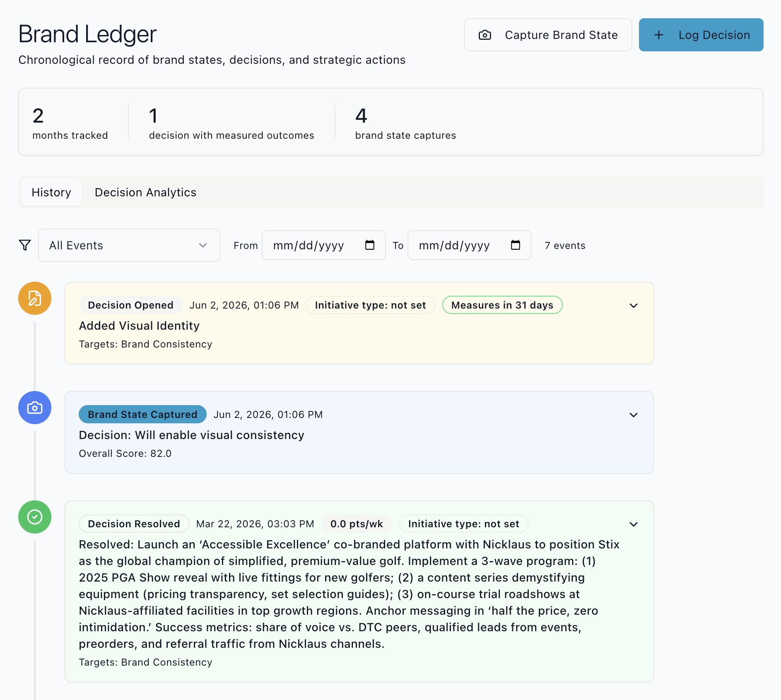The image size is (781, 700).
Task: Click the plus icon in Log Decision
Action: 659,35
